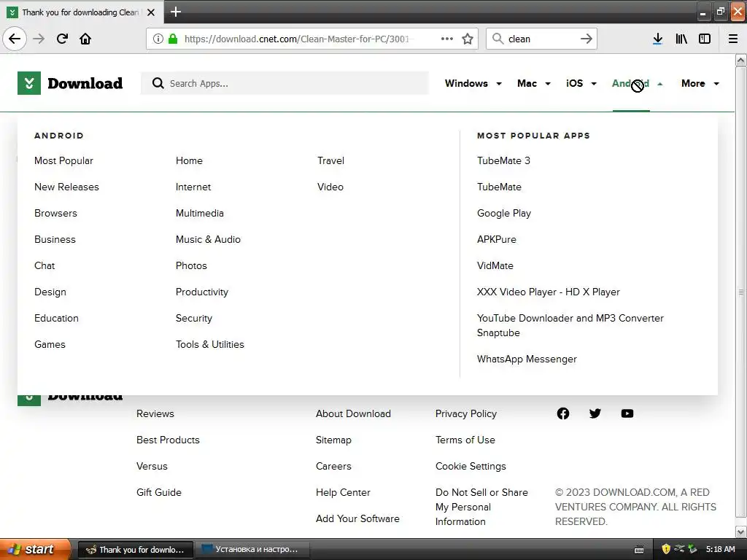Click the page scrollbar up arrow

(740, 60)
